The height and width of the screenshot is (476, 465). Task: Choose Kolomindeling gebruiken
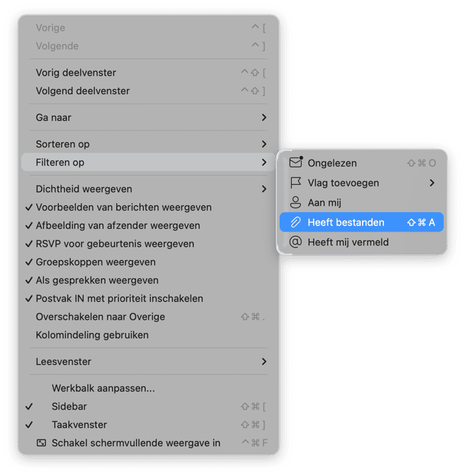coord(92,335)
